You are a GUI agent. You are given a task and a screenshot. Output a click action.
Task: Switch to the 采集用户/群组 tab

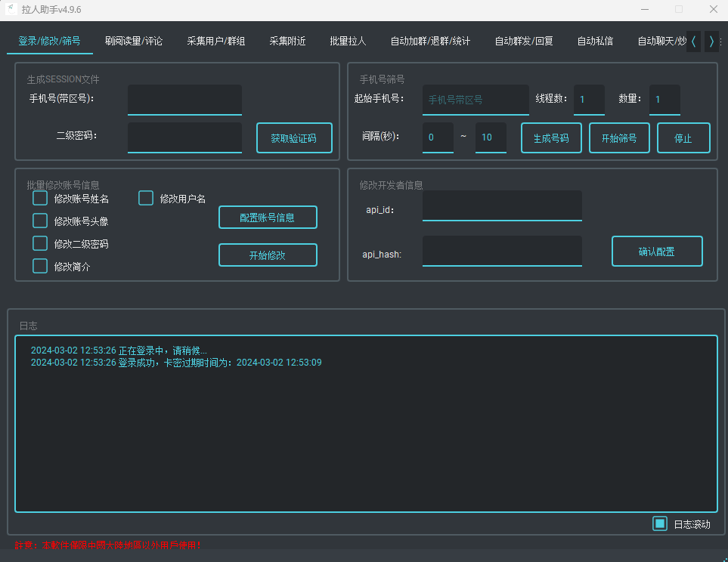(x=216, y=41)
